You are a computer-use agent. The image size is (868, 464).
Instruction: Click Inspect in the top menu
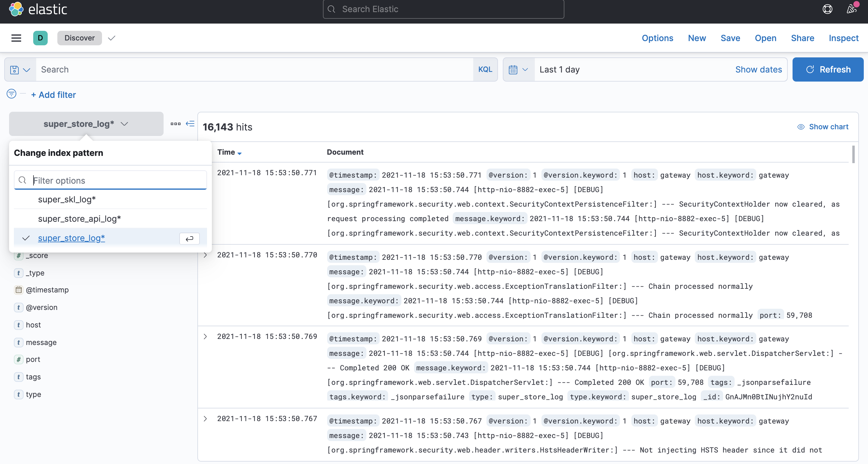pyautogui.click(x=844, y=38)
